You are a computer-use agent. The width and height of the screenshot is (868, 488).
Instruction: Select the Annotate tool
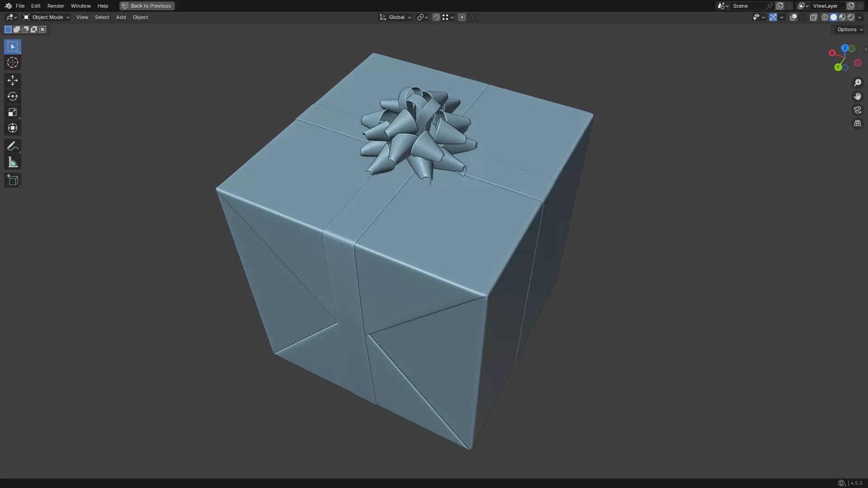pyautogui.click(x=13, y=146)
